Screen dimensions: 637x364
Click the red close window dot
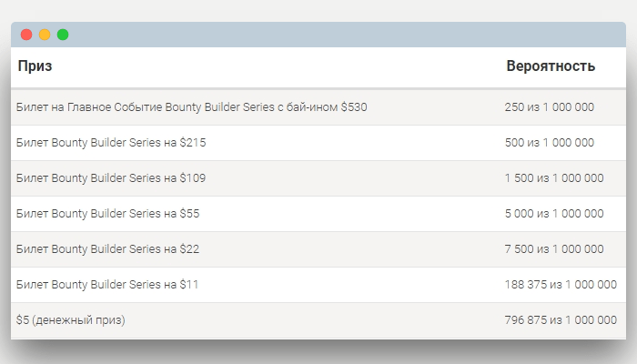[x=26, y=35]
